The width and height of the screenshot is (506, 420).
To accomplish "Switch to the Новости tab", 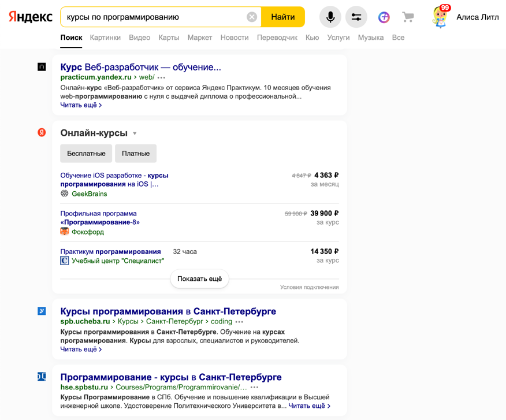I will [234, 38].
